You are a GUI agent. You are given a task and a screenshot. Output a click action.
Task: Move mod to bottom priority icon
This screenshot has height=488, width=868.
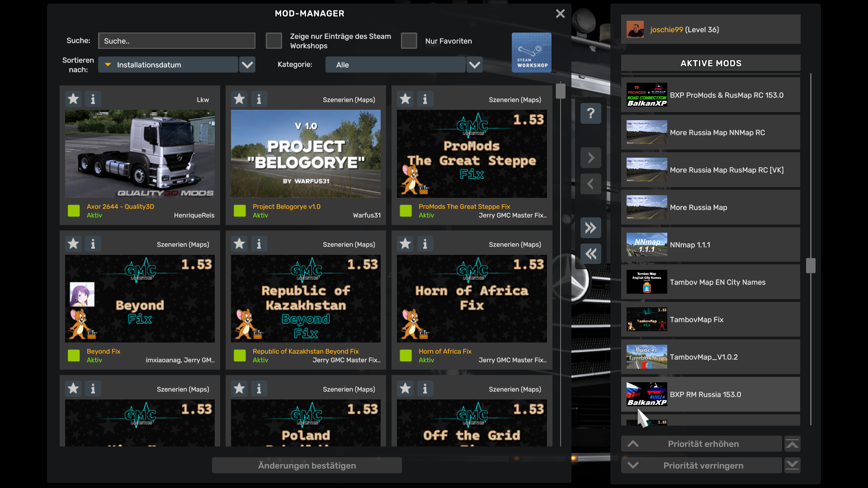click(793, 465)
